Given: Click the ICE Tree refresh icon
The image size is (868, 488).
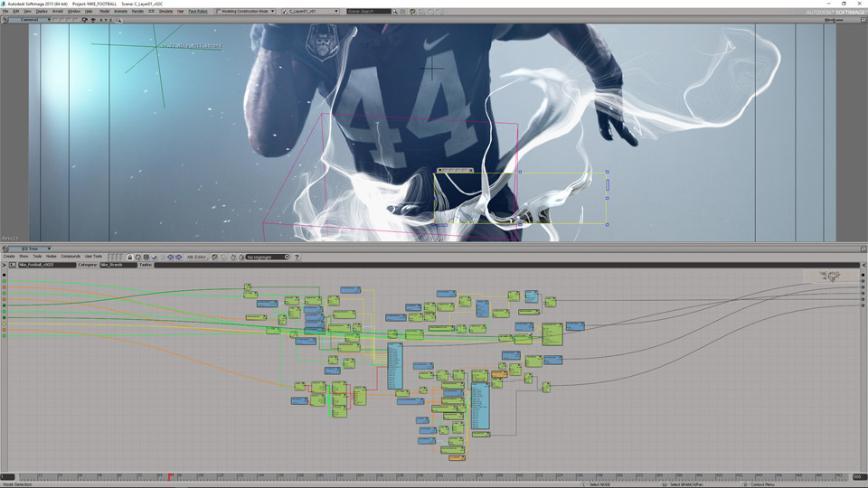Looking at the screenshot, I should [x=137, y=258].
